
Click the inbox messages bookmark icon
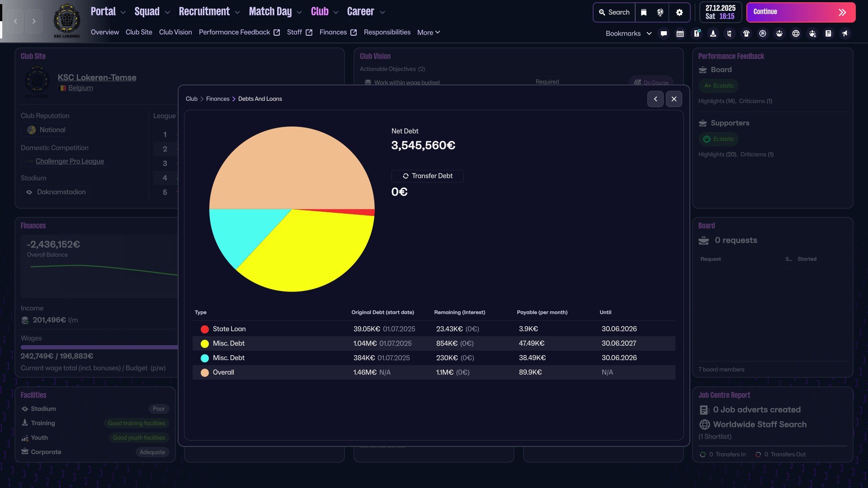[x=664, y=33]
